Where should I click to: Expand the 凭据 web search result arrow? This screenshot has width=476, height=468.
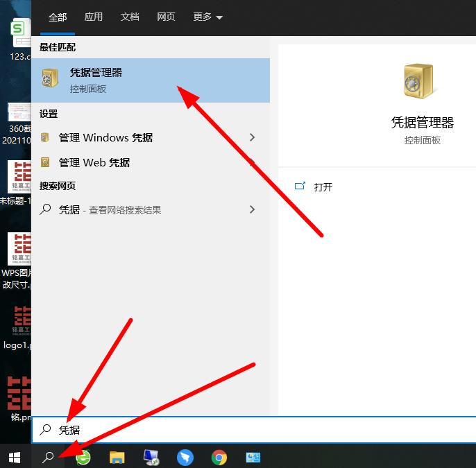point(252,209)
